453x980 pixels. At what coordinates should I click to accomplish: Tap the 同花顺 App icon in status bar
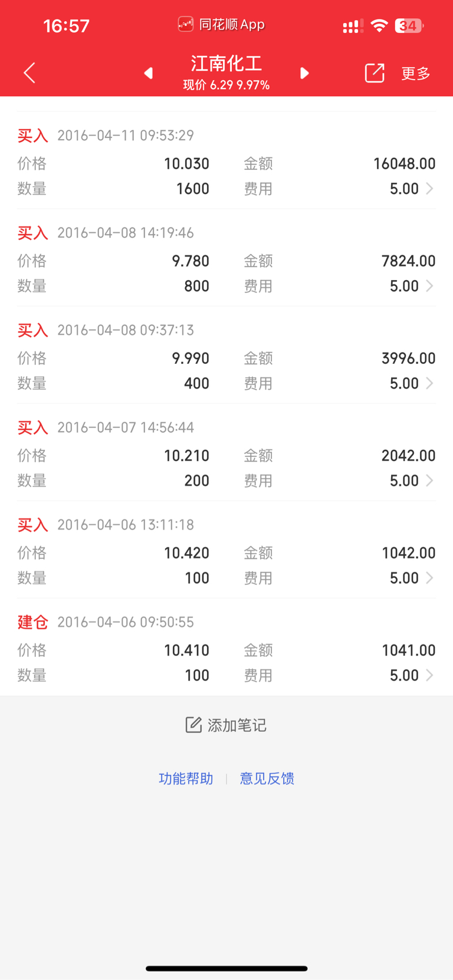click(x=186, y=24)
